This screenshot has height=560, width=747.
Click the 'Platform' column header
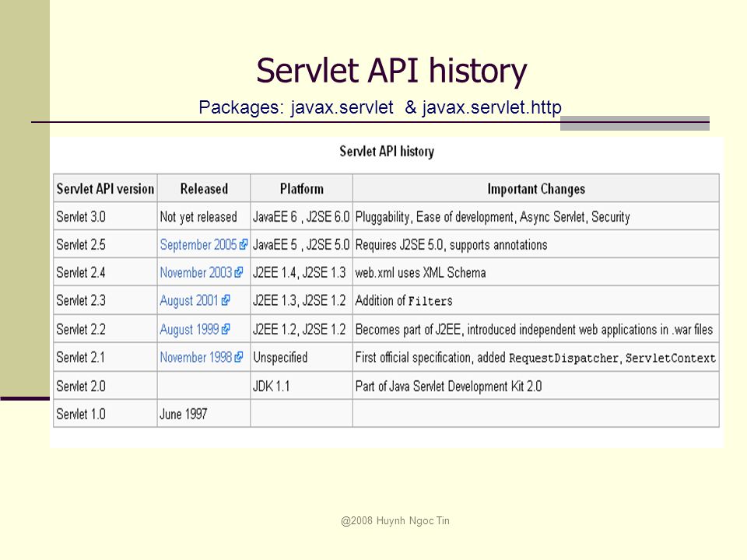point(302,188)
